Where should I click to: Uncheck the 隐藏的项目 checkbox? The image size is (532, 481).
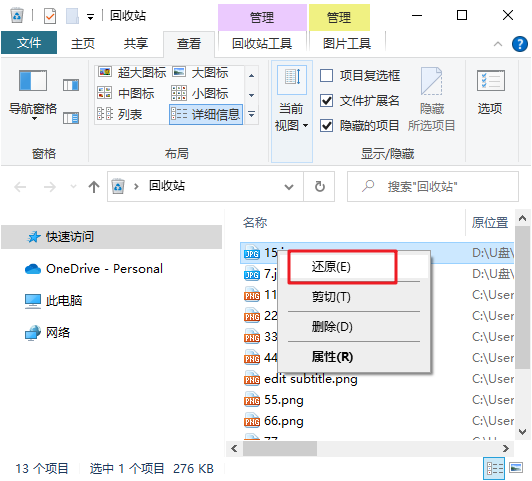coord(326,126)
